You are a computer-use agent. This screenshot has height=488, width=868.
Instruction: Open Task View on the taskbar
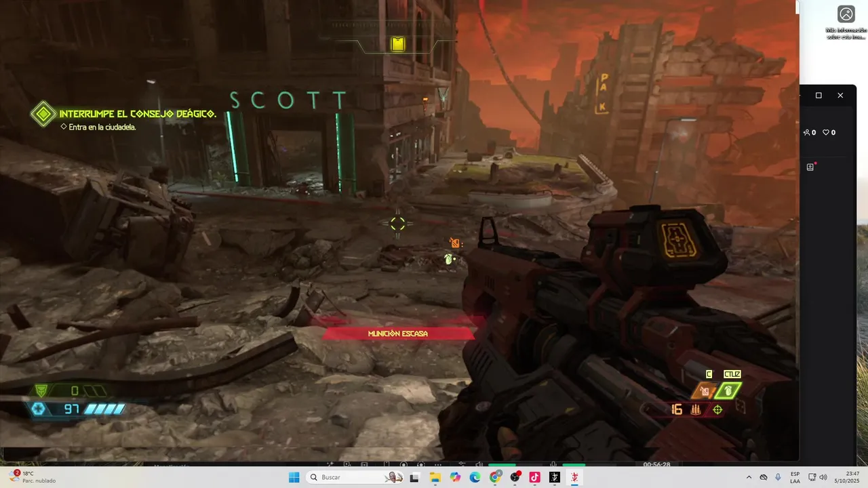(414, 477)
